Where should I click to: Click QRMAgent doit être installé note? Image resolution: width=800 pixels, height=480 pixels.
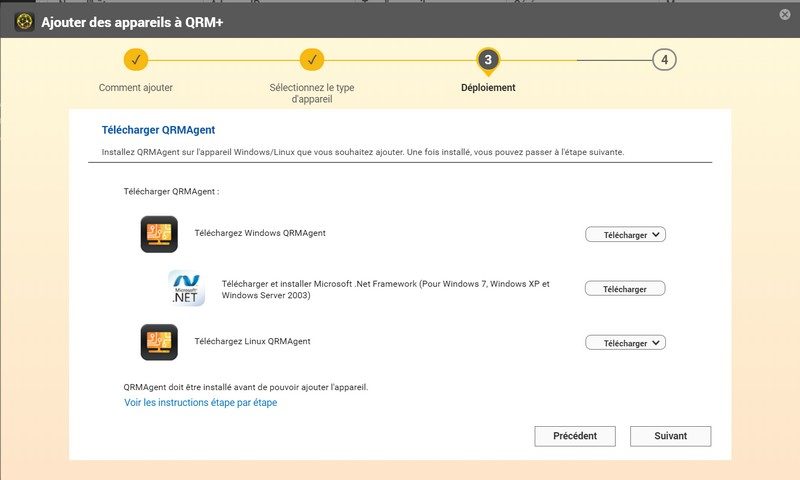(245, 387)
